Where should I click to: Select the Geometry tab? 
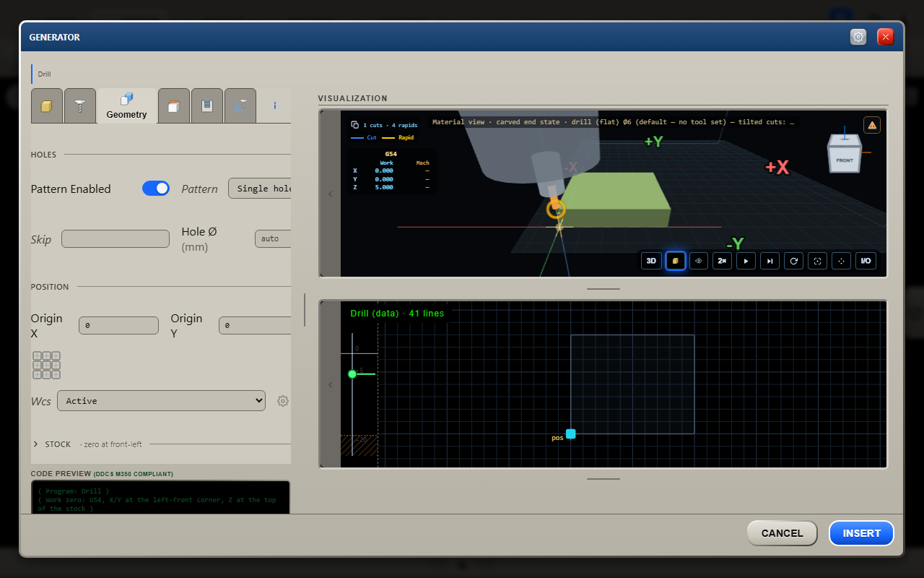click(126, 106)
